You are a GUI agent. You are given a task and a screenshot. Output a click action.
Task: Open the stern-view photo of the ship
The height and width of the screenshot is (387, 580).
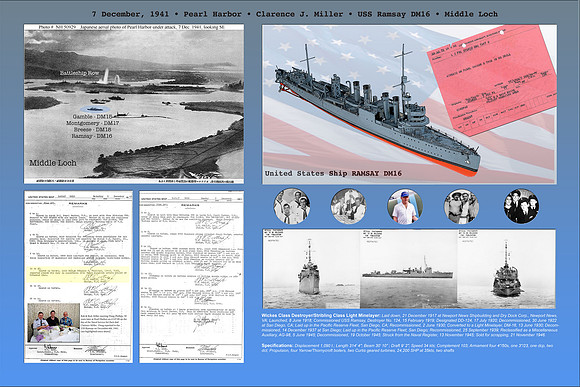coord(506,269)
